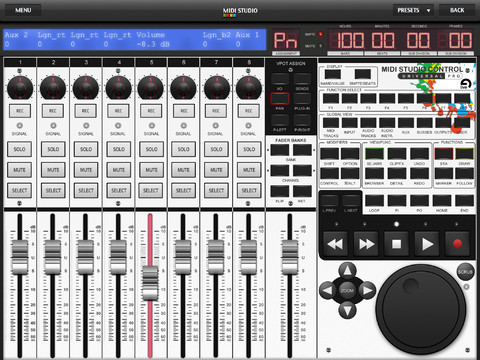Open the PRESETS dropdown
Viewport: 480px width, 360px height.
pyautogui.click(x=413, y=10)
